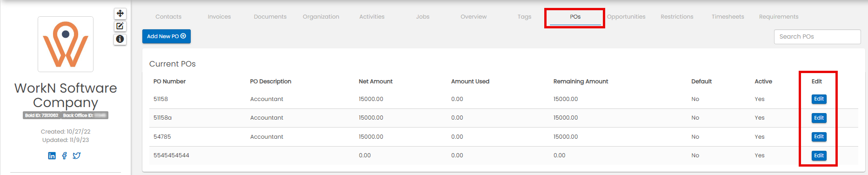Click Add New PO button

coord(167,36)
